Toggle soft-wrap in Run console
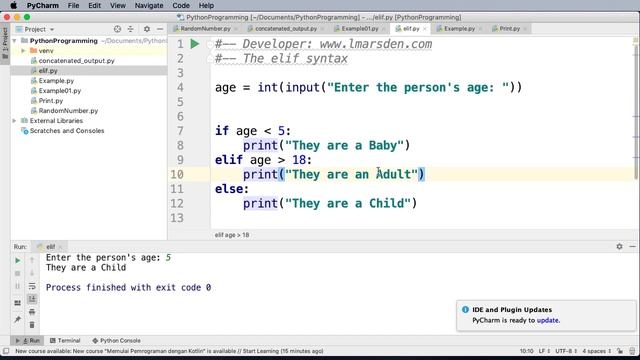Image resolution: width=640 pixels, height=360 pixels. (x=32, y=286)
